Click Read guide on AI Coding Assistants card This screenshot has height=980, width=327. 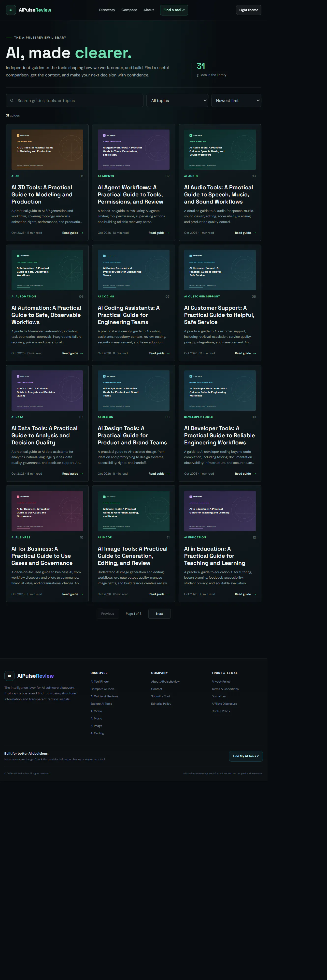pos(159,353)
